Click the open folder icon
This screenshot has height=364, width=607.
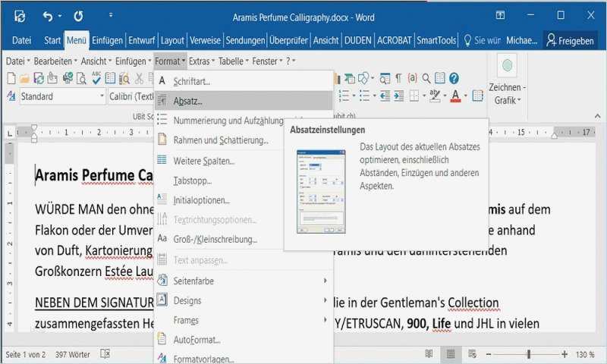24,79
